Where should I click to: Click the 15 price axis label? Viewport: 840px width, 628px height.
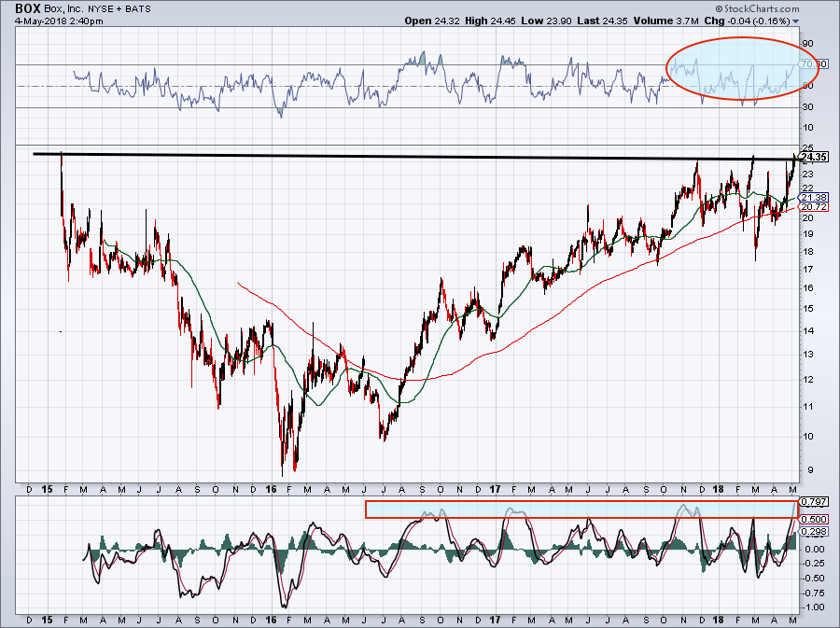808,309
